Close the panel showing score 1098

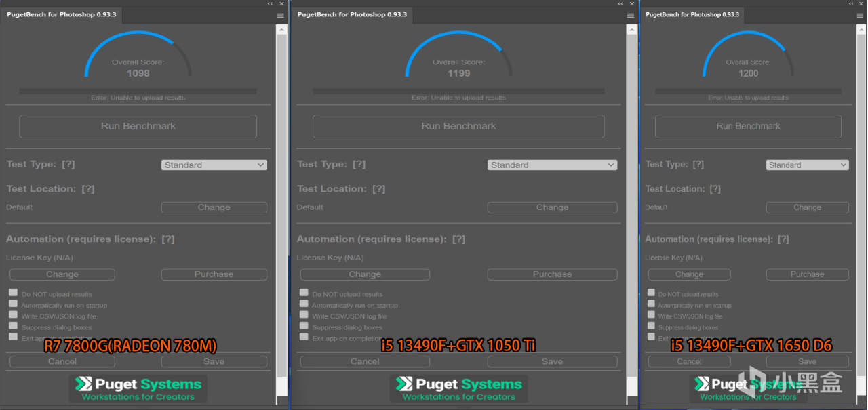point(282,3)
